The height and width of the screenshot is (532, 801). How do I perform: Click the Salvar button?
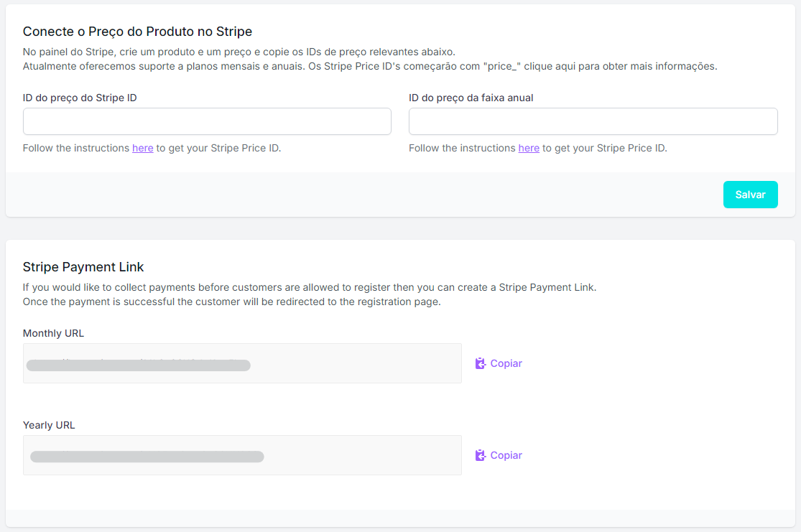pyautogui.click(x=750, y=195)
